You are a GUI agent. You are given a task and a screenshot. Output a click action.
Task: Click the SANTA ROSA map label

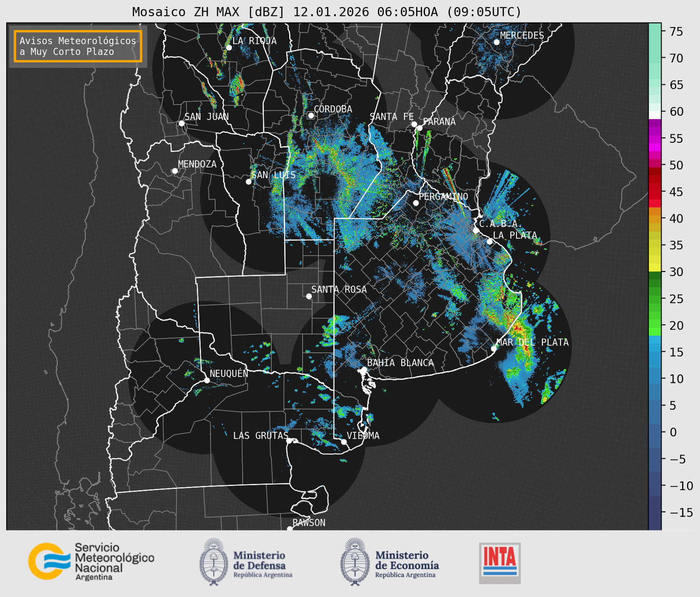click(x=339, y=289)
